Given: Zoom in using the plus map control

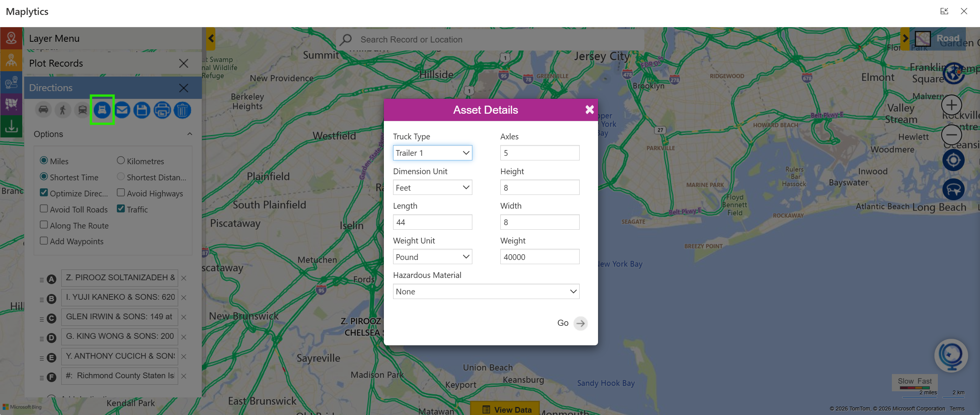Looking at the screenshot, I should coord(952,105).
